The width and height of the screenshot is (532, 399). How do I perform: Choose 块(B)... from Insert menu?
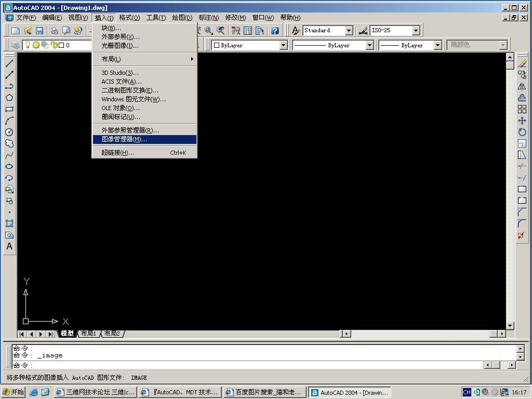tap(144, 28)
